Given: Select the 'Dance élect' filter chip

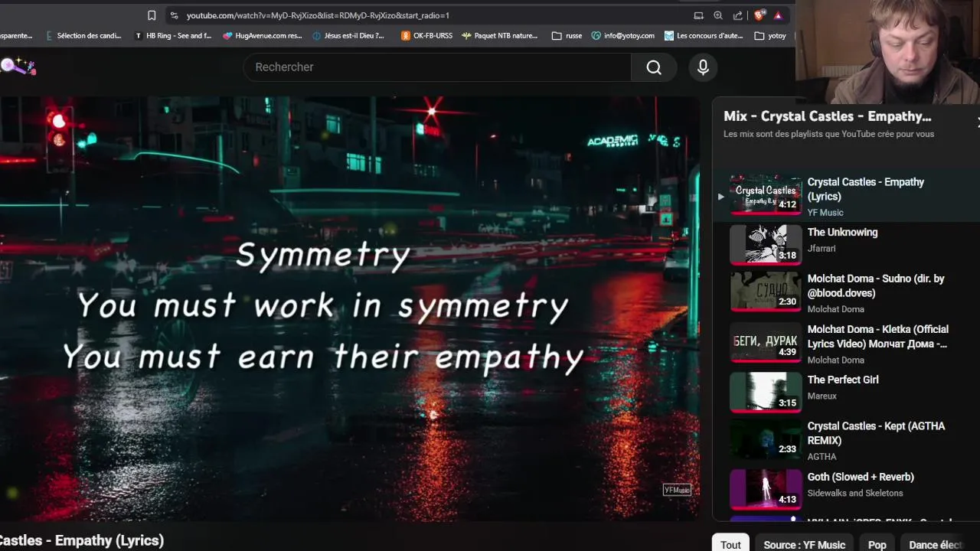Looking at the screenshot, I should (x=934, y=543).
